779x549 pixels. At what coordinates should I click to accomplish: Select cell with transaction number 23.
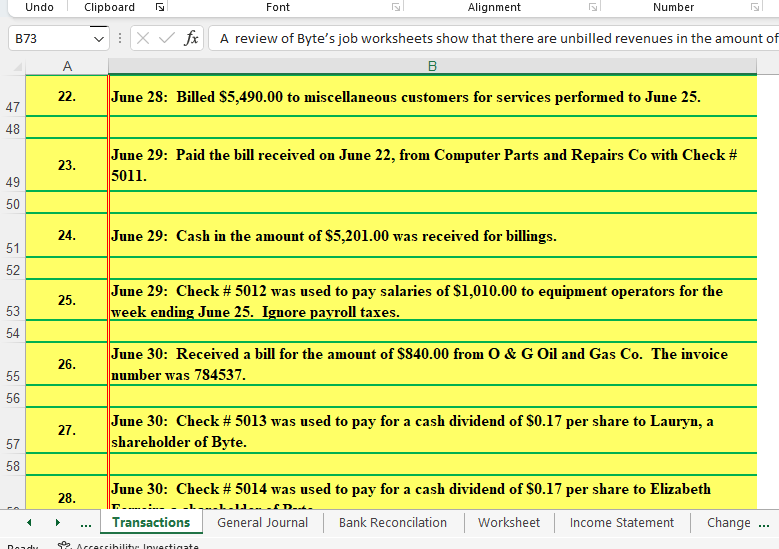pyautogui.click(x=67, y=165)
